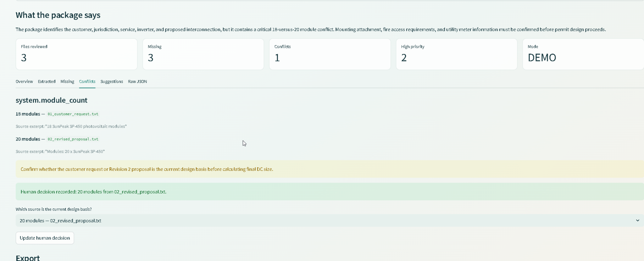Click the Mode DEMO card
644x261 pixels.
coord(583,54)
